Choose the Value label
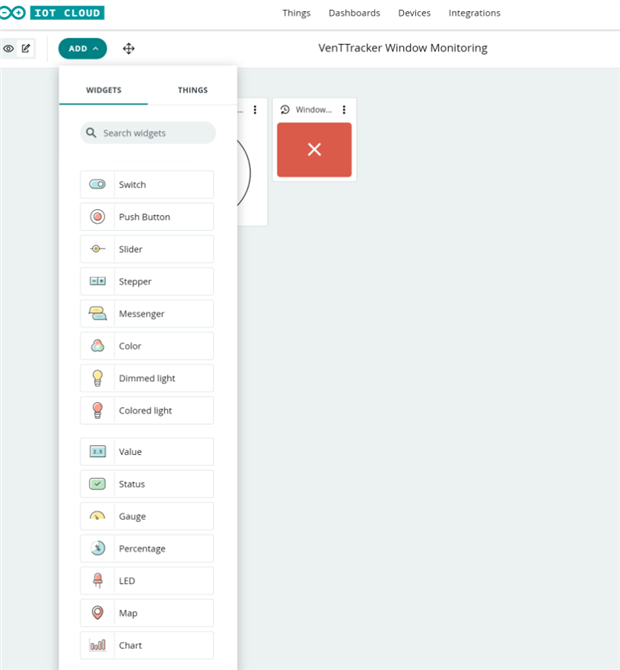The width and height of the screenshot is (620, 670). pos(130,452)
